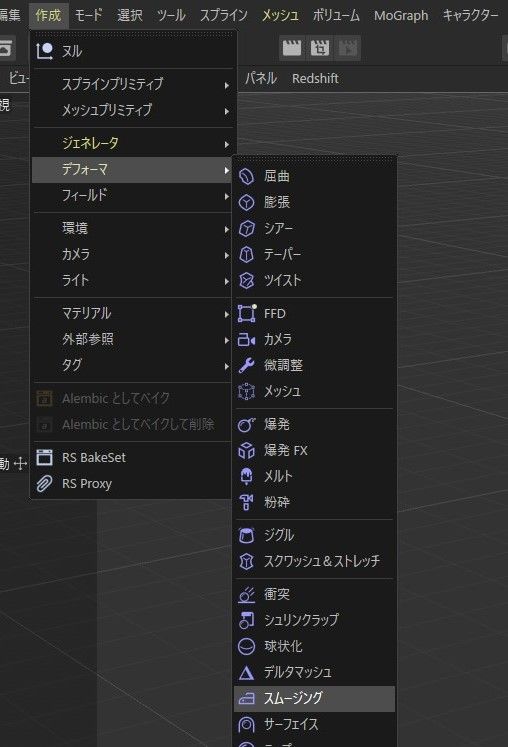Select the 球状化 (Spherify) deformer icon
The height and width of the screenshot is (747, 508).
(246, 646)
